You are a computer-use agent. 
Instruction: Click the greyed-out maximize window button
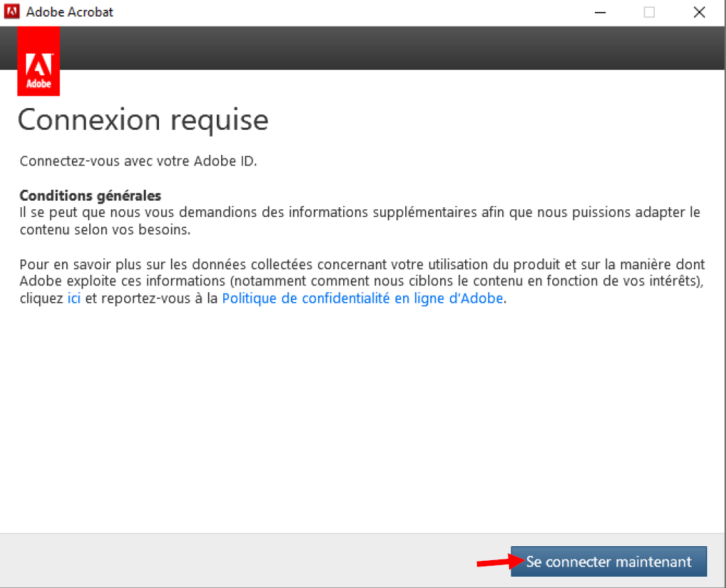[x=649, y=12]
